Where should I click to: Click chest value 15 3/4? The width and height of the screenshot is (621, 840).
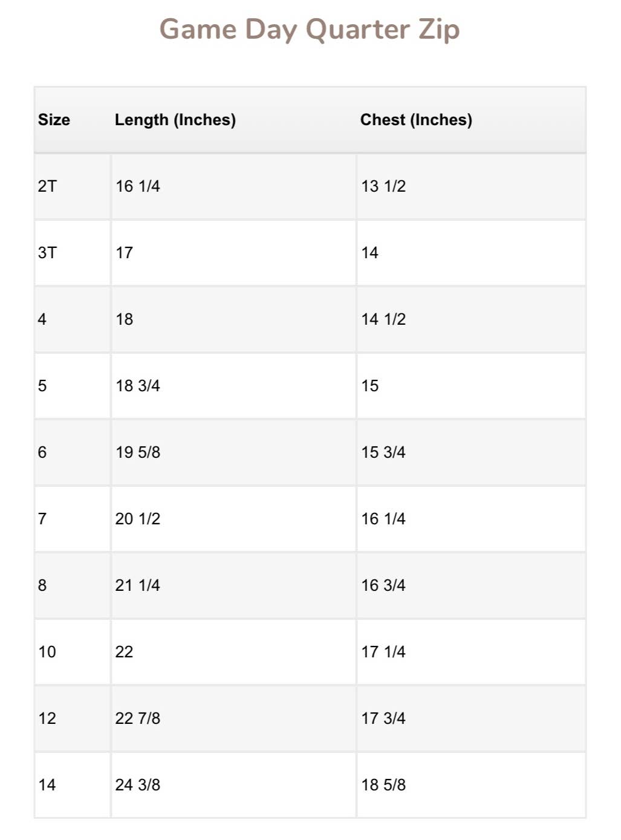pyautogui.click(x=383, y=452)
